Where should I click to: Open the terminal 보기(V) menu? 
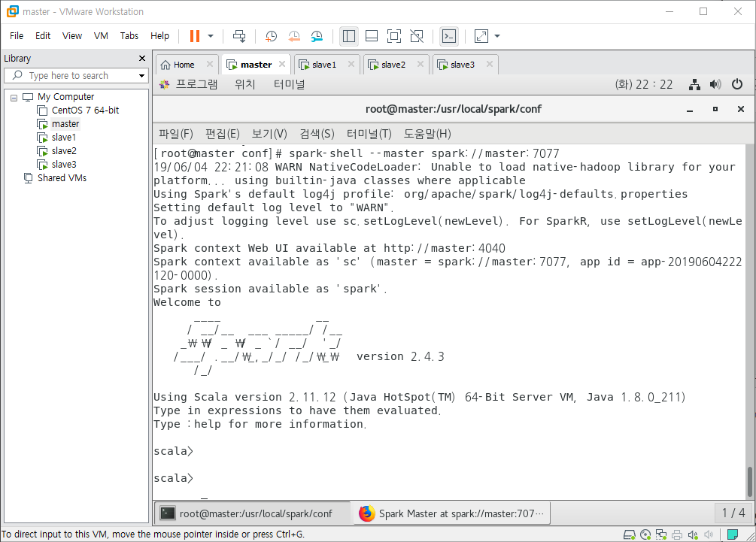(x=269, y=134)
